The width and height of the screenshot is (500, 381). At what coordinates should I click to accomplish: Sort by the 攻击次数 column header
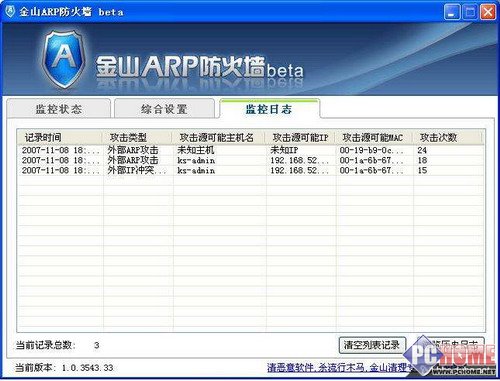point(448,137)
